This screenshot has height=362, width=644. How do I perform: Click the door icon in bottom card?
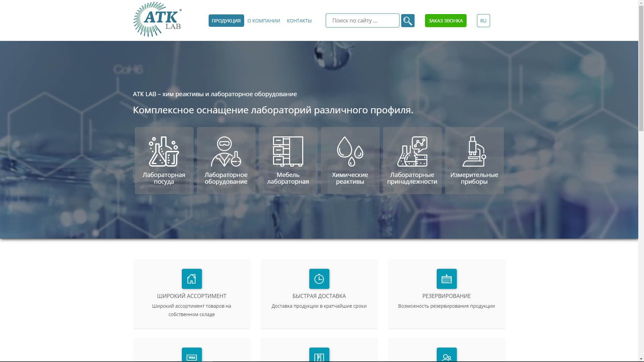319,355
